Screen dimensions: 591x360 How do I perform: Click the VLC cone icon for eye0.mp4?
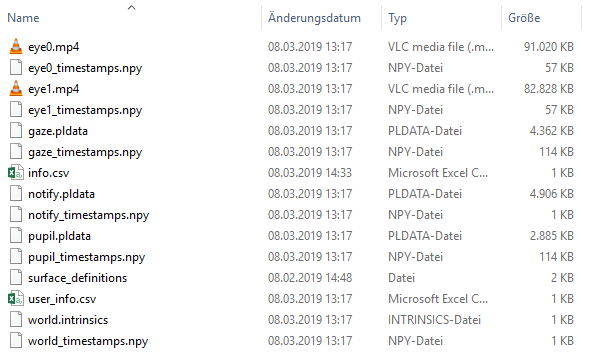pos(16,46)
